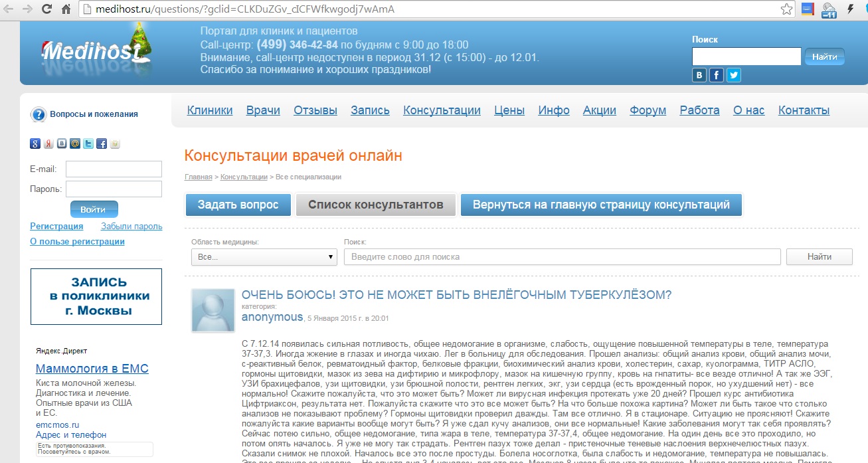Screen dimensions: 868x463
Task: Open the Врачи menu
Action: 263,110
